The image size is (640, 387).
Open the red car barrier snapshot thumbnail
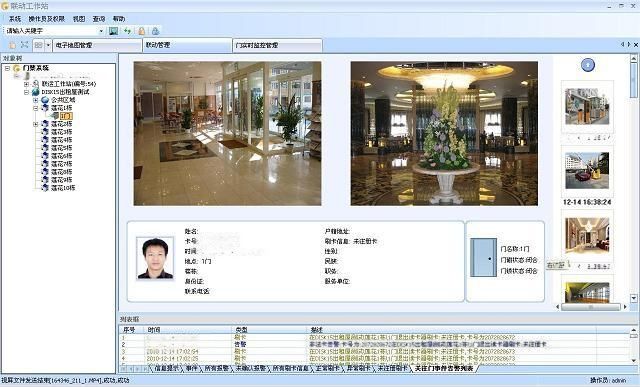(x=587, y=171)
